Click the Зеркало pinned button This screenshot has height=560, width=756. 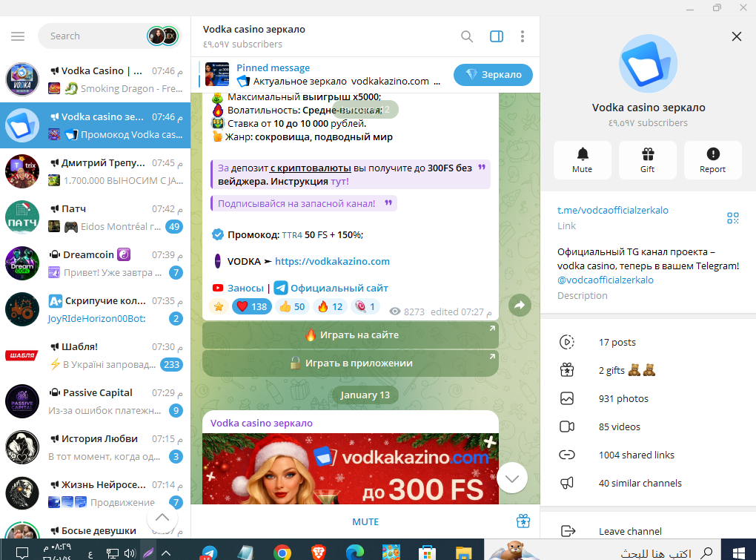[x=493, y=75]
